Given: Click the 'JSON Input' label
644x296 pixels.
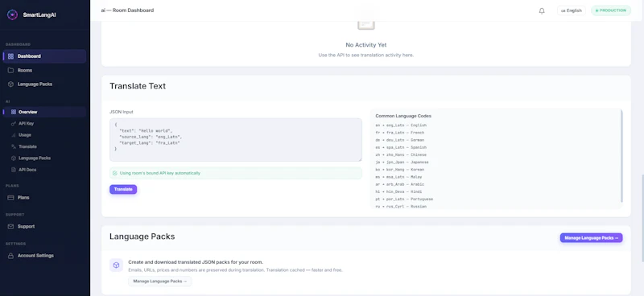Looking at the screenshot, I should coord(122,112).
